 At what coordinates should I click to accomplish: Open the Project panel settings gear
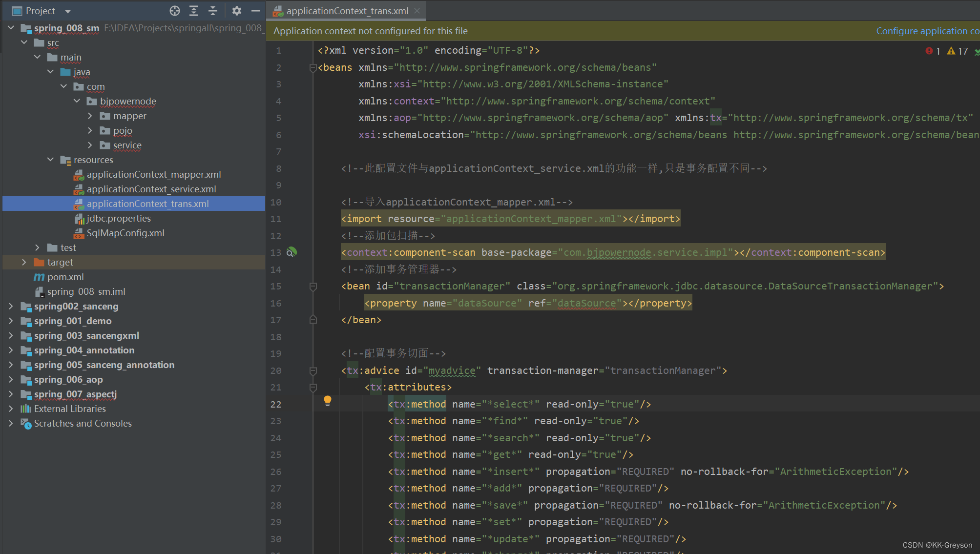tap(237, 11)
